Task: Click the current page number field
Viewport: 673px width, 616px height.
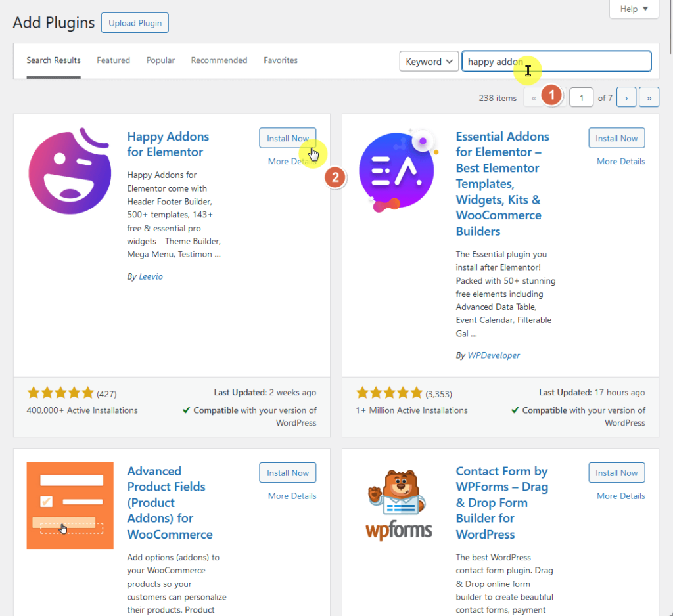Action: [581, 98]
